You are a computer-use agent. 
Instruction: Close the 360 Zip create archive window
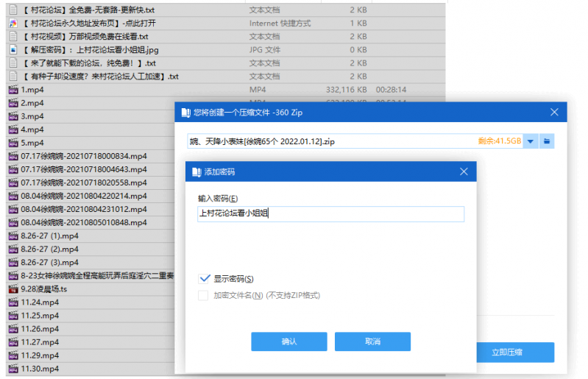pyautogui.click(x=555, y=113)
